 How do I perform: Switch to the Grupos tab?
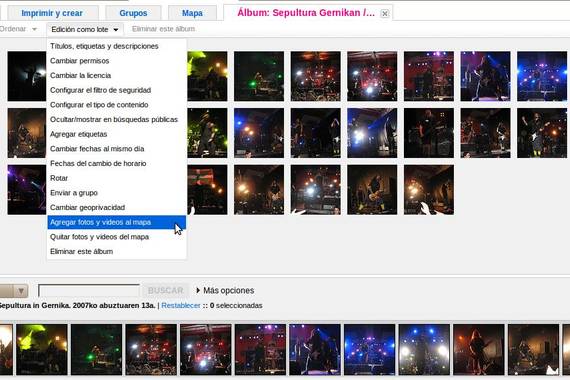click(x=133, y=13)
